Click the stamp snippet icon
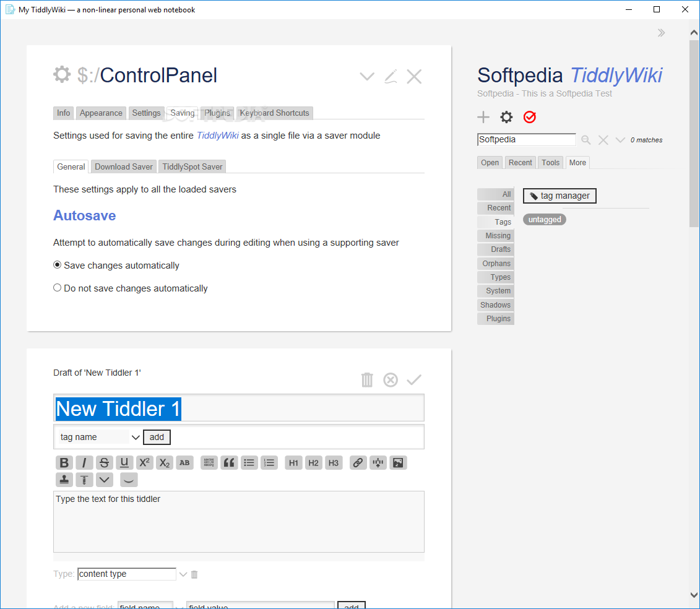This screenshot has width=700, height=609. click(64, 480)
